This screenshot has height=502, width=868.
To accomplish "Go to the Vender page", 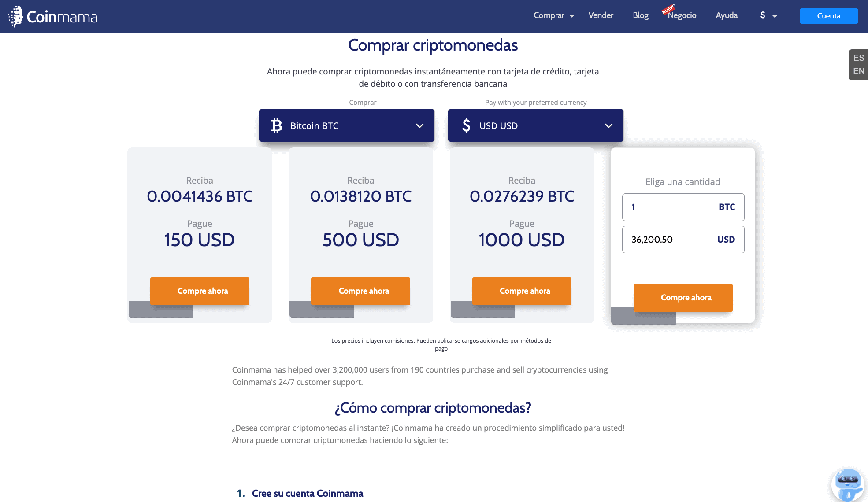I will pyautogui.click(x=601, y=15).
